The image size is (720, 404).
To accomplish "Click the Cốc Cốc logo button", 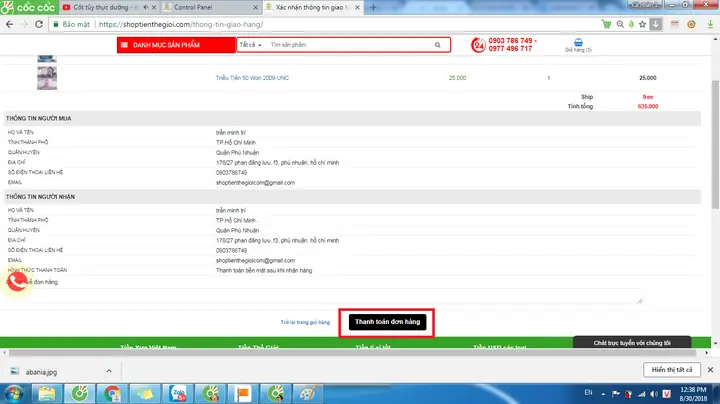I will point(29,7).
